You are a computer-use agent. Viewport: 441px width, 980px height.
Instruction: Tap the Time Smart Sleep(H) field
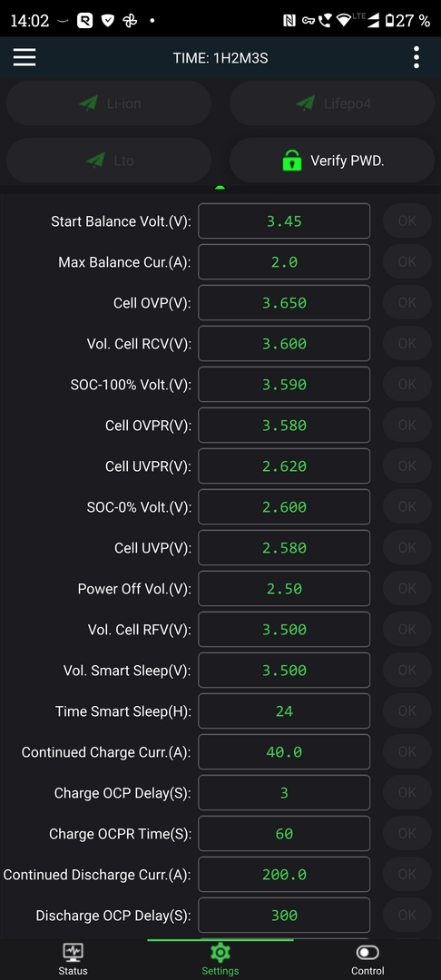click(x=284, y=711)
